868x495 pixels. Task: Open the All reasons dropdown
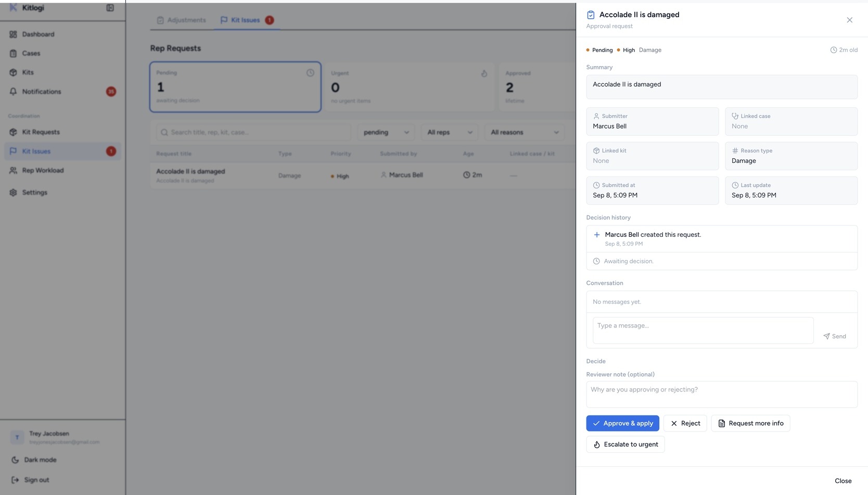(525, 132)
